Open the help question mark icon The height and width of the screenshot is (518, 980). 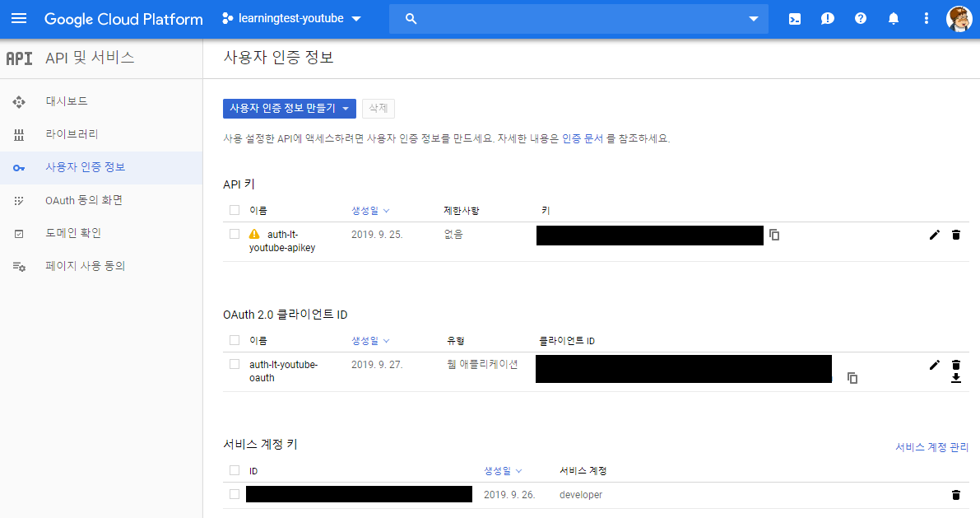861,19
